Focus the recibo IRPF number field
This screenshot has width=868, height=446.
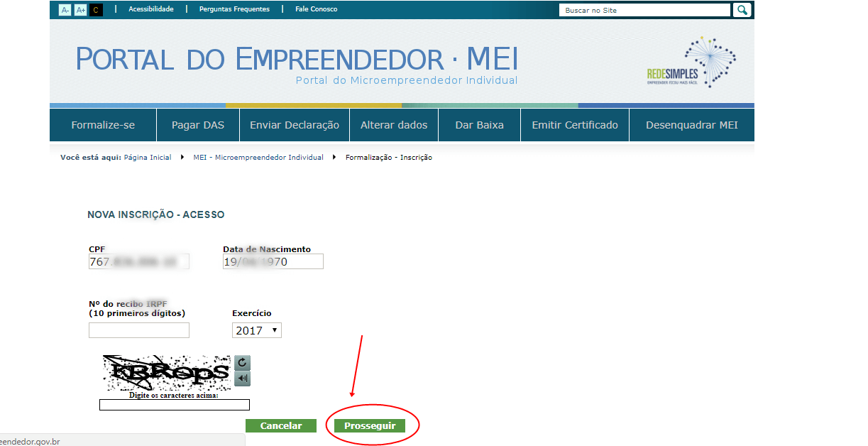coord(139,330)
